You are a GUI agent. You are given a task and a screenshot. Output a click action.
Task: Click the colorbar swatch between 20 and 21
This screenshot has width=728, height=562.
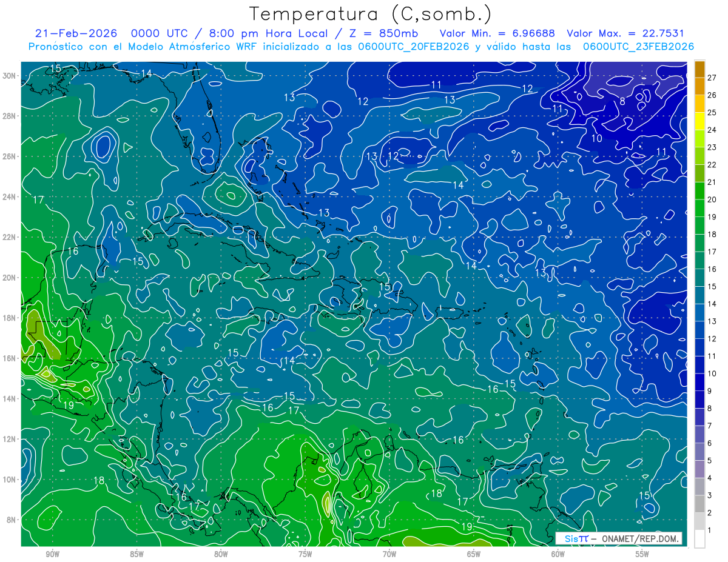[x=699, y=190]
